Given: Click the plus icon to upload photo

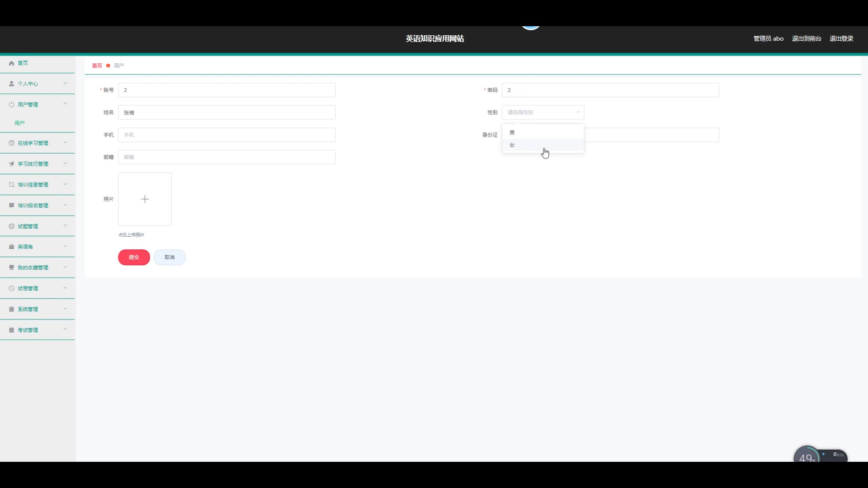Looking at the screenshot, I should (145, 199).
